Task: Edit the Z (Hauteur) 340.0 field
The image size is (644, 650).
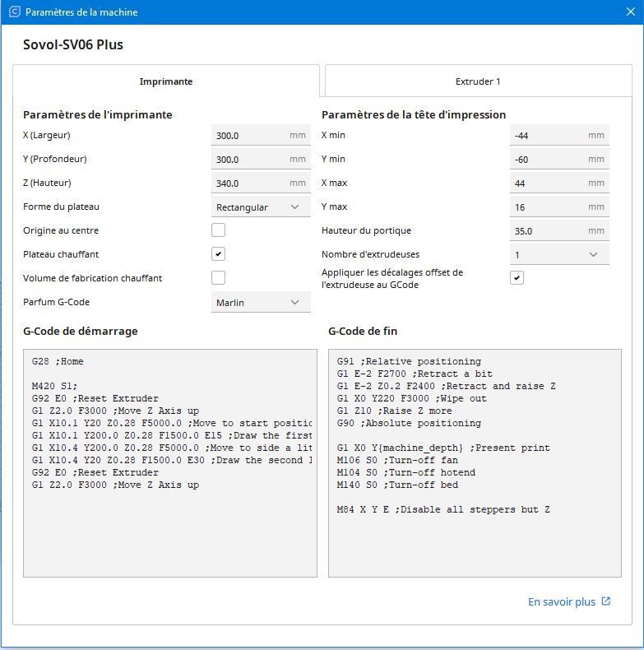Action: point(261,183)
